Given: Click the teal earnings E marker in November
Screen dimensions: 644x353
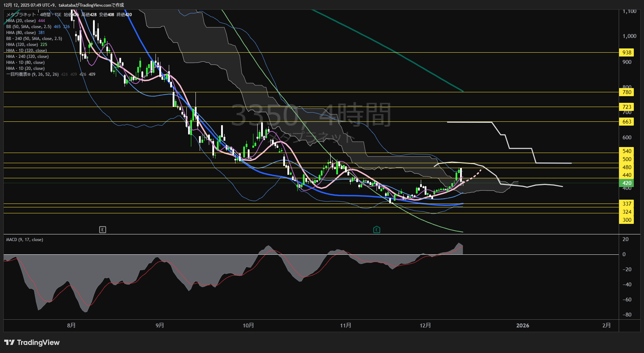Looking at the screenshot, I should pos(377,230).
